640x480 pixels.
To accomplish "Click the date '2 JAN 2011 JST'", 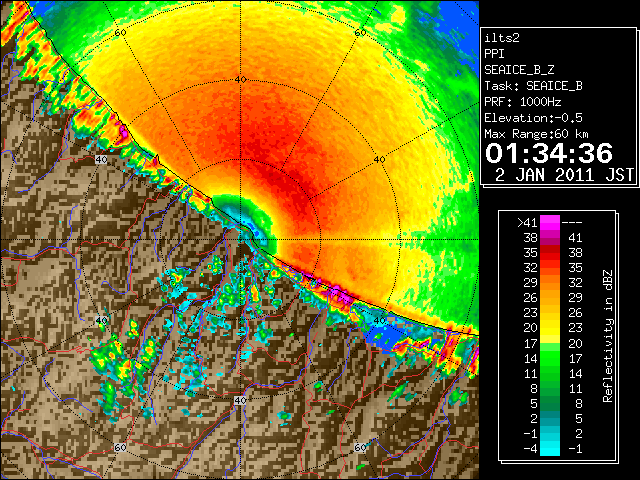I will pyautogui.click(x=564, y=175).
